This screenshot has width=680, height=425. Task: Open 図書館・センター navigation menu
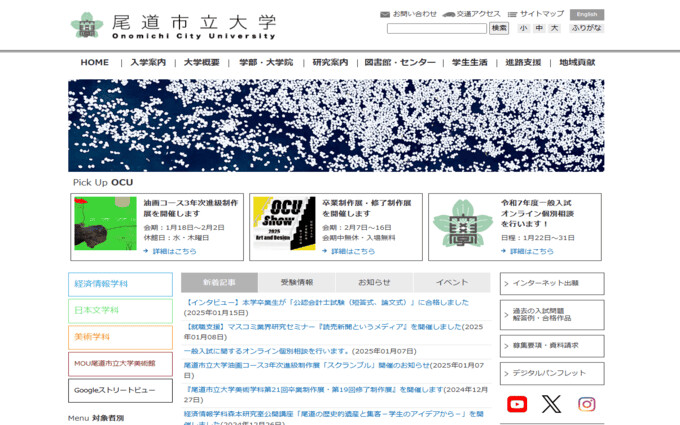tap(400, 62)
